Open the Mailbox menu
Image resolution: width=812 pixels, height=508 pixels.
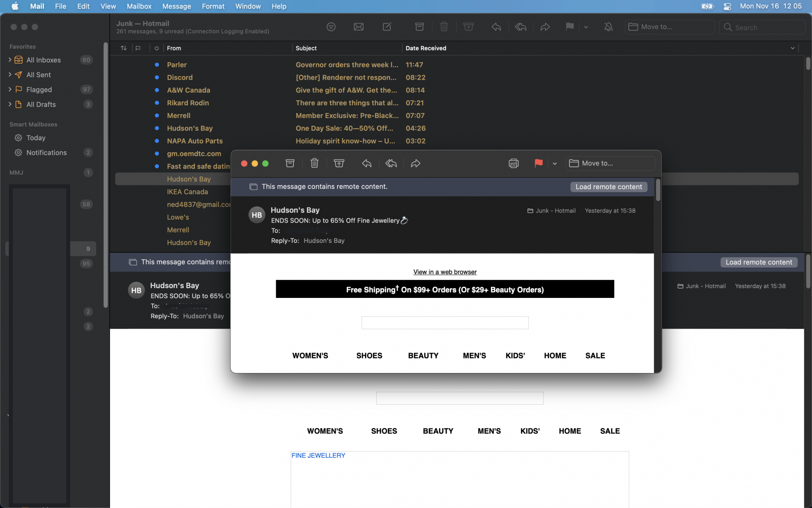139,6
